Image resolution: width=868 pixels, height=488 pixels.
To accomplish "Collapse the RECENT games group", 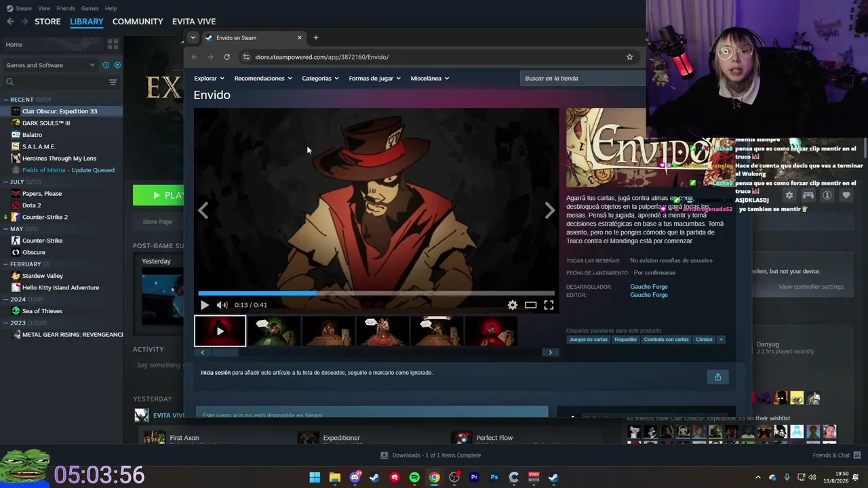I will [x=5, y=100].
